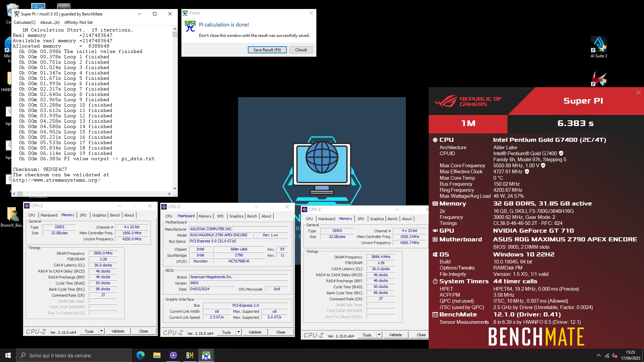Expand Tools dropdown arrow in right CPU-Z
The width and height of the screenshot is (644, 362).
tap(379, 335)
